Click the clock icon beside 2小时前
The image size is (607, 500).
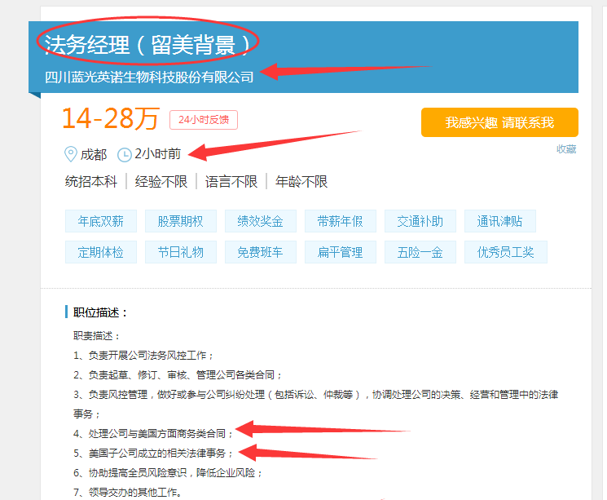tap(124, 154)
